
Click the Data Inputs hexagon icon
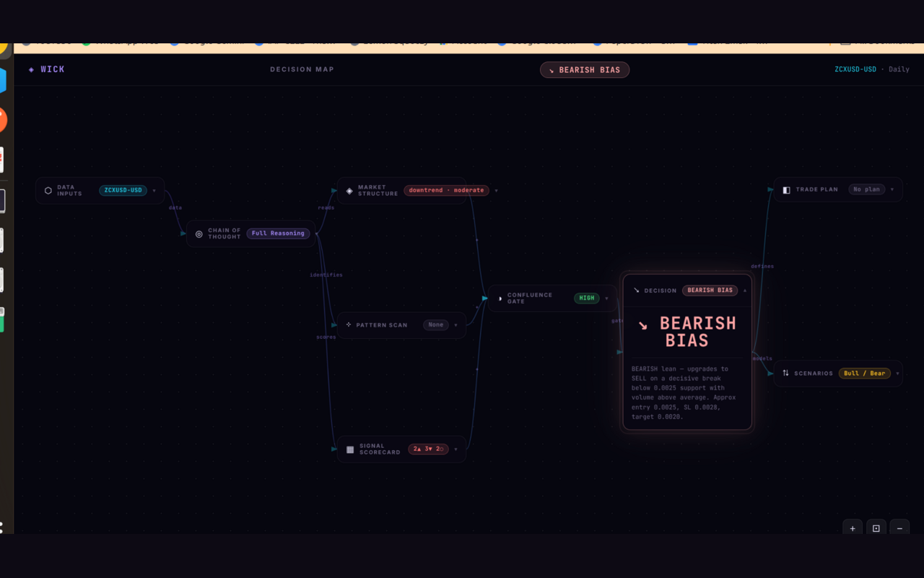[48, 191]
